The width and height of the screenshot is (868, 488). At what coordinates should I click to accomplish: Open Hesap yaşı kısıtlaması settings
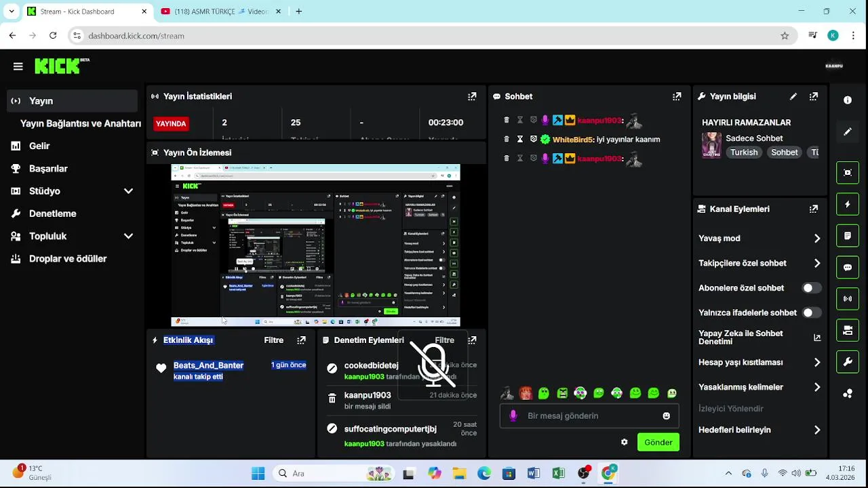[759, 363]
